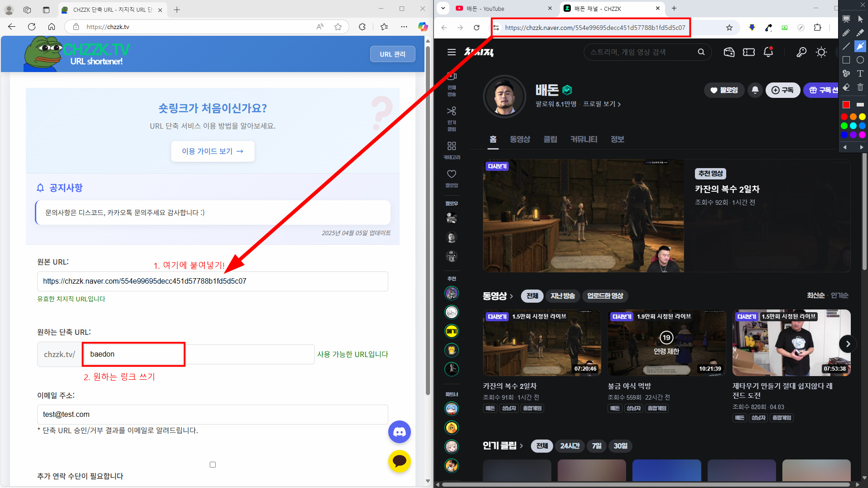Toggle the line thickness selector in palette
The height and width of the screenshot is (488, 868).
(860, 105)
